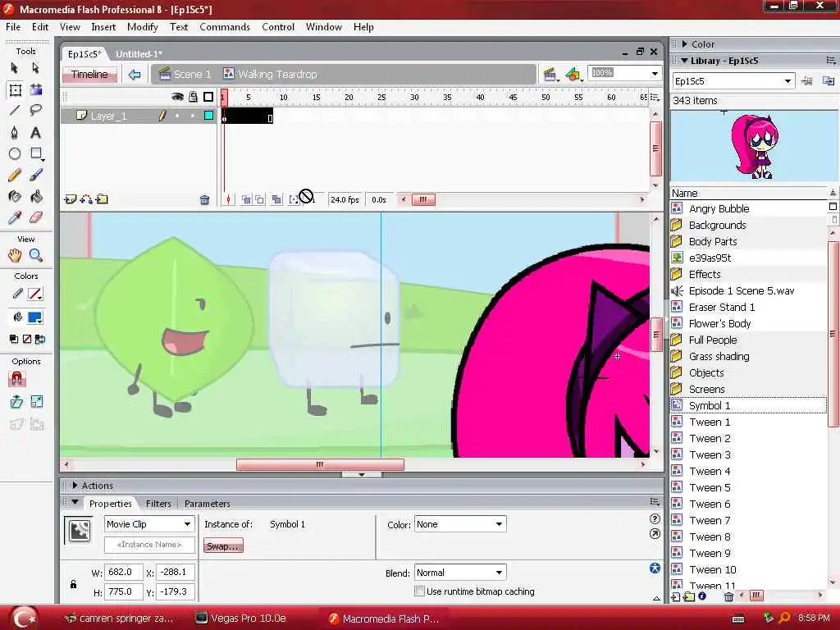Toggle Onion Skin button
Image resolution: width=840 pixels, height=630 pixels.
tap(246, 200)
